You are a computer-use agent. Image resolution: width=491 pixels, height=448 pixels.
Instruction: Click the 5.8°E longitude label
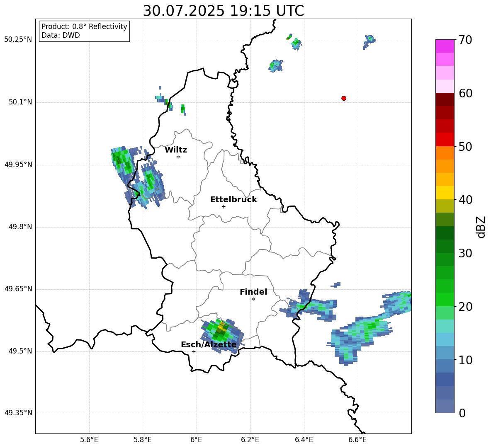[143, 440]
